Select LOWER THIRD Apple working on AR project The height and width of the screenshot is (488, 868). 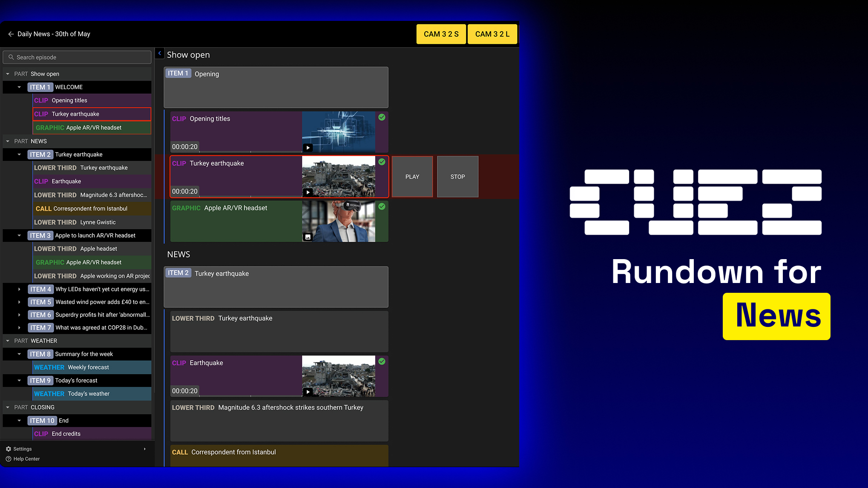[x=92, y=276]
